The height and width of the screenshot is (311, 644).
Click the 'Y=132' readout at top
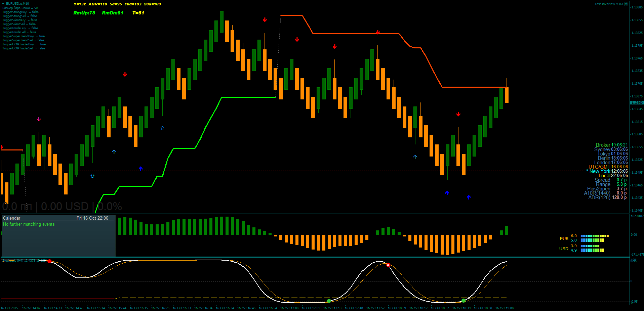[x=80, y=4]
